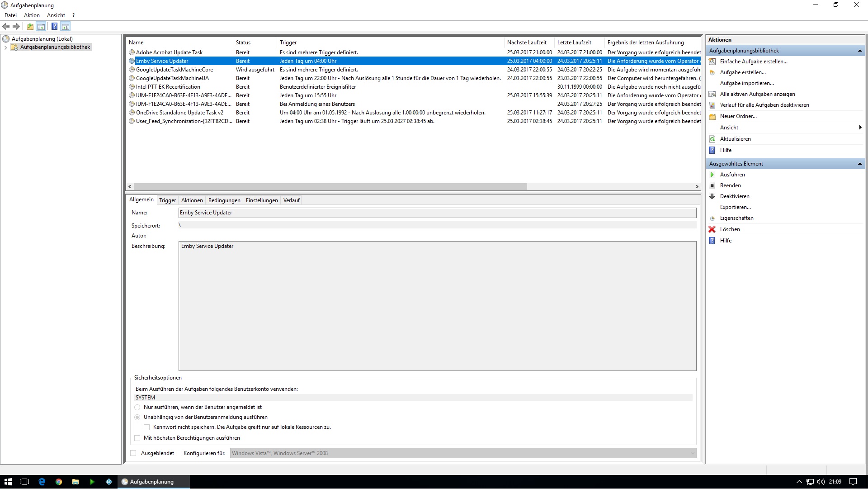Click the task list scroll left arrow
The width and height of the screenshot is (868, 489).
coord(130,187)
